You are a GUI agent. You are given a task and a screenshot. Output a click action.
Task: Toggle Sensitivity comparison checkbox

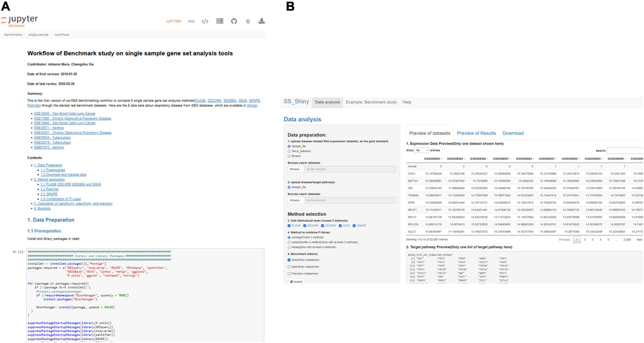tap(289, 260)
